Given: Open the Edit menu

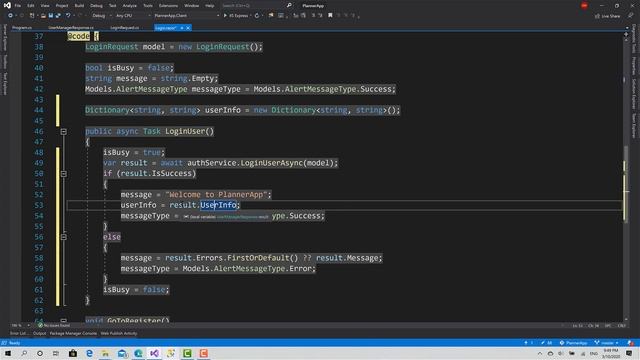Looking at the screenshot, I should (31, 6).
